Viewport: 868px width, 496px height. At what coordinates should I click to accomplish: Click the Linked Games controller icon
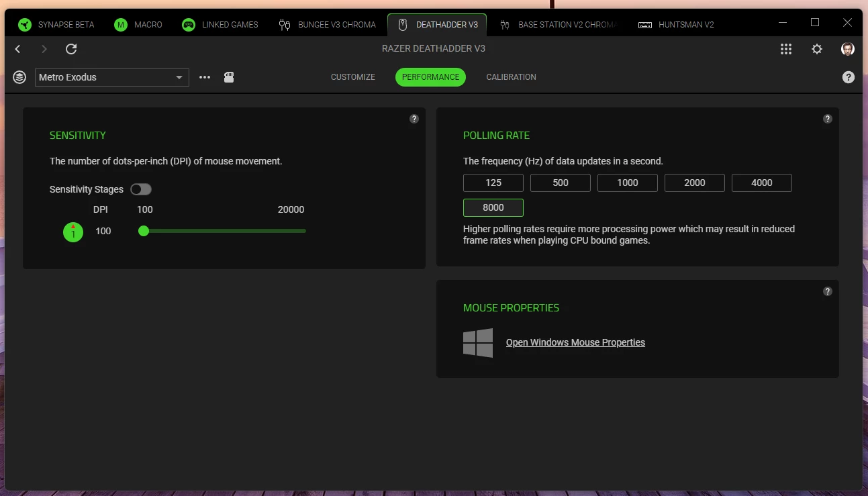[x=189, y=25]
